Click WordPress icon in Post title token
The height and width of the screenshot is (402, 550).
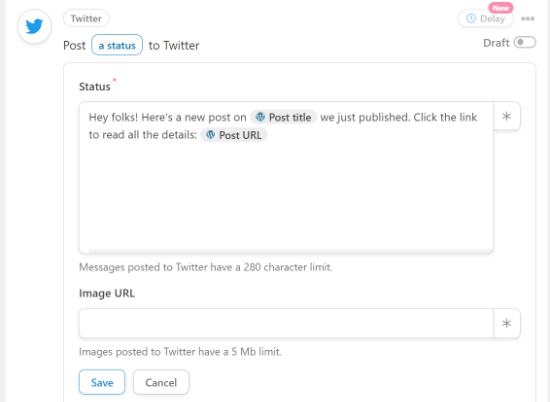(x=260, y=117)
